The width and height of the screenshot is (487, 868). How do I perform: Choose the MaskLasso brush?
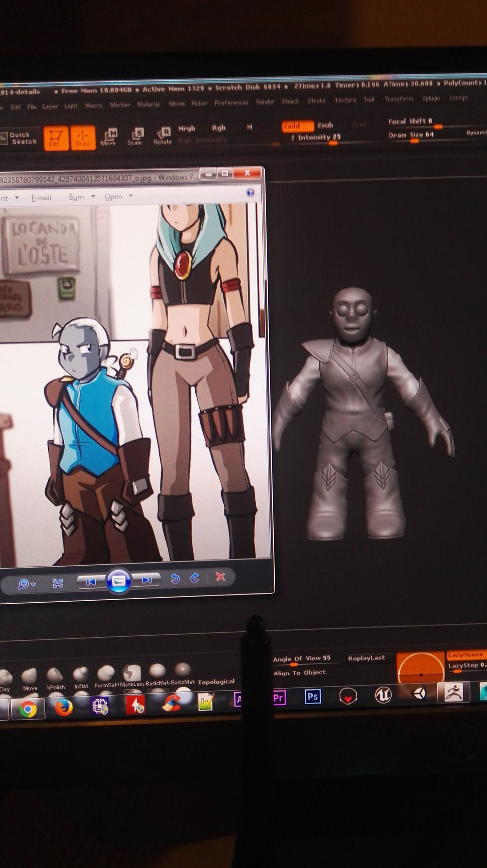tap(132, 675)
